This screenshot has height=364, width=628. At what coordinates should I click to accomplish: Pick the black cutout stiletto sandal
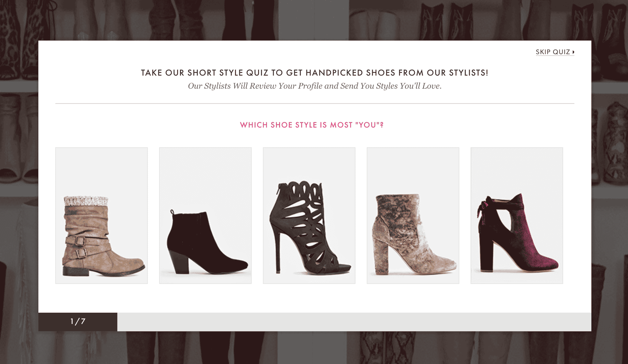(309, 216)
